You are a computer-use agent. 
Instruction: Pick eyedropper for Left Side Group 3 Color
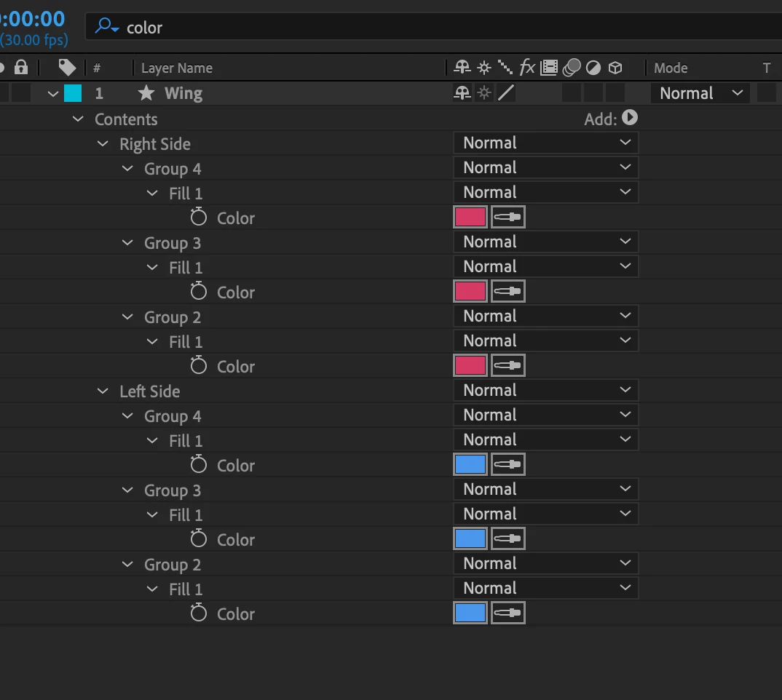pos(507,538)
